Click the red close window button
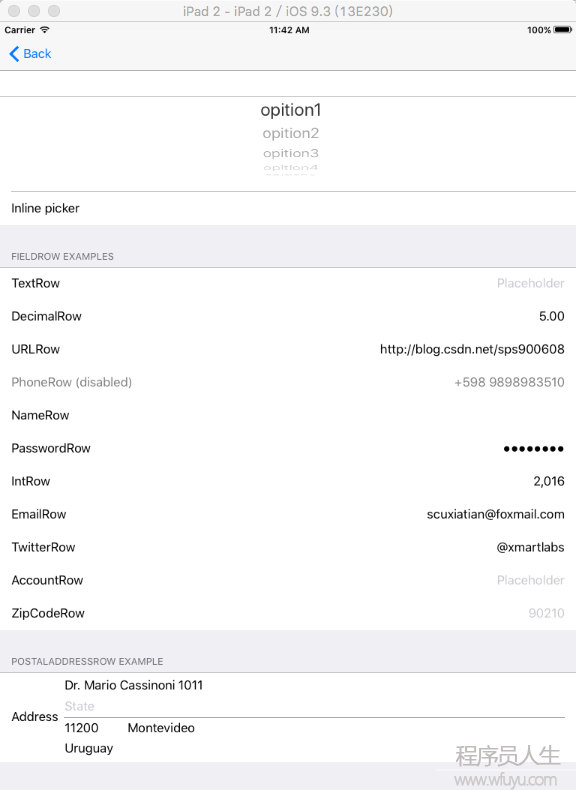The image size is (576, 790). [x=14, y=11]
